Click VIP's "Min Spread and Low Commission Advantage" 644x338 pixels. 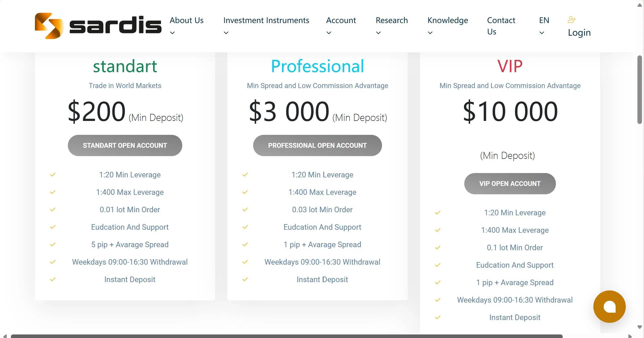click(510, 86)
